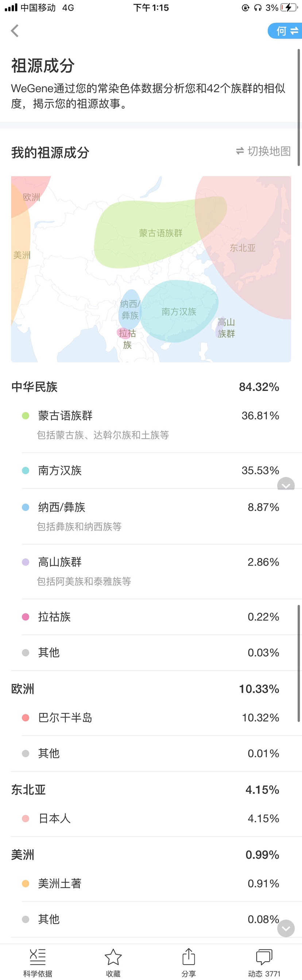Toggle 切换地图 map switch
This screenshot has width=302, height=980.
263,151
